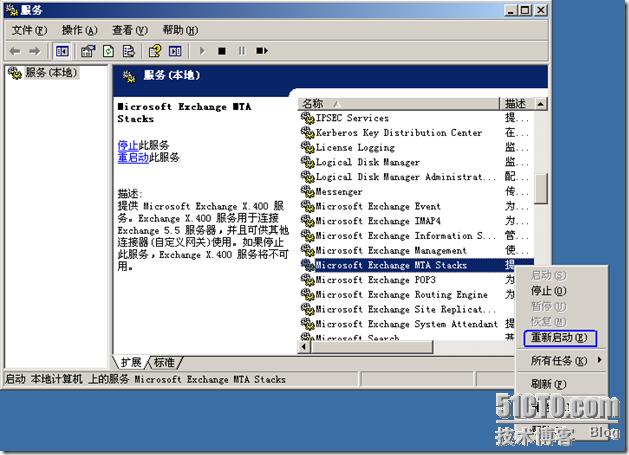629x455 pixels.
Task: Click the horizontal scrollbar left arrow
Action: (x=304, y=346)
